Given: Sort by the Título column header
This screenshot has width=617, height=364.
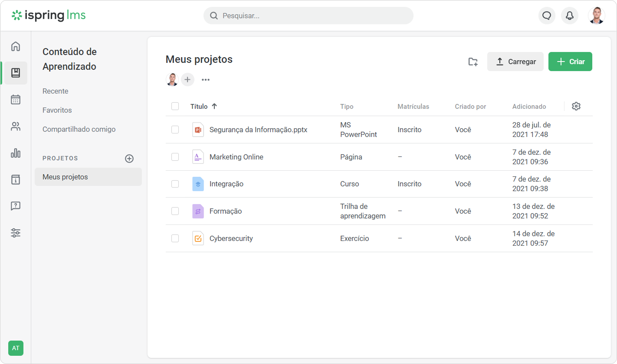Looking at the screenshot, I should pyautogui.click(x=199, y=106).
